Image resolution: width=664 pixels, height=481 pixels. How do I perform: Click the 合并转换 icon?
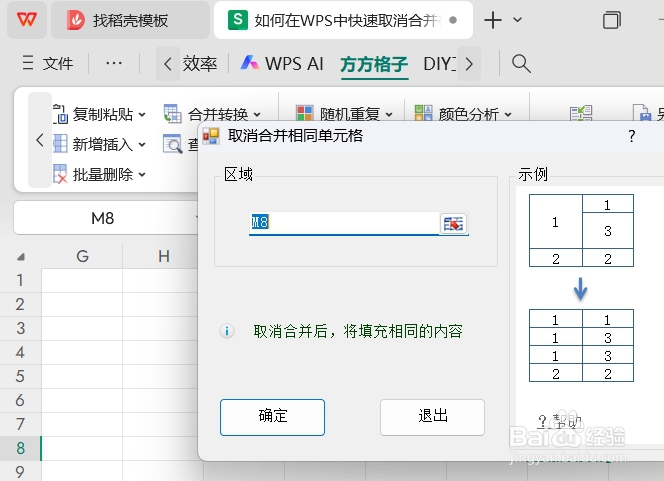(172, 114)
